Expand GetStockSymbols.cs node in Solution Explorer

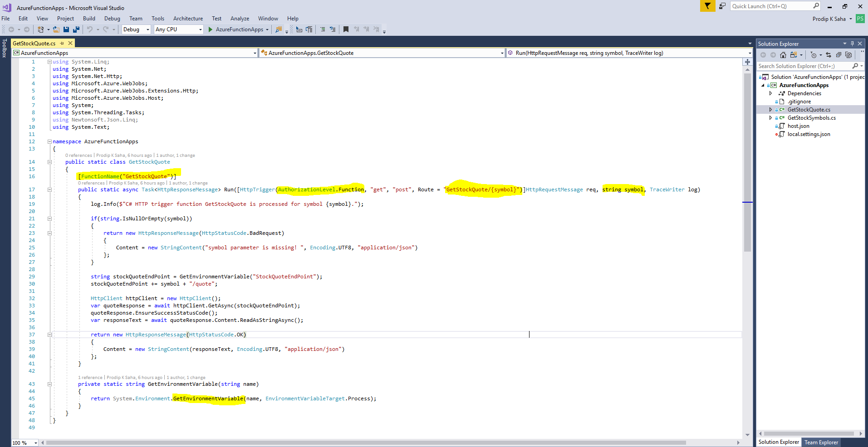coord(770,118)
